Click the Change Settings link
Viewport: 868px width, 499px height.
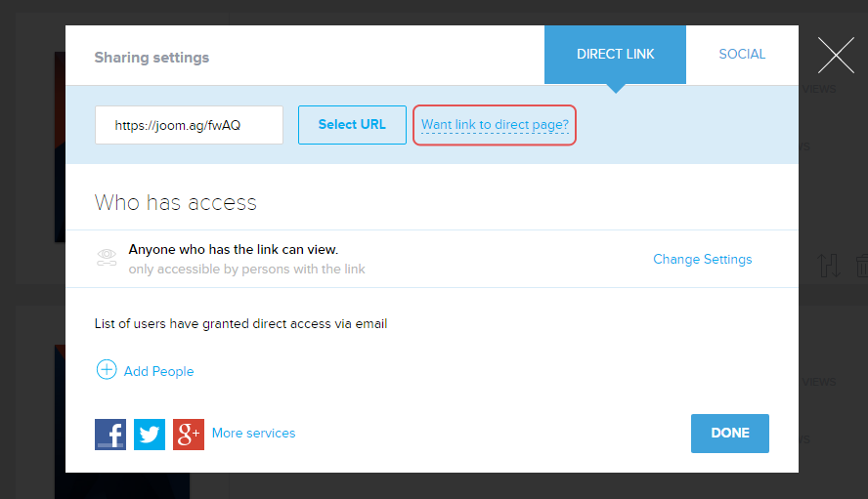click(x=702, y=259)
